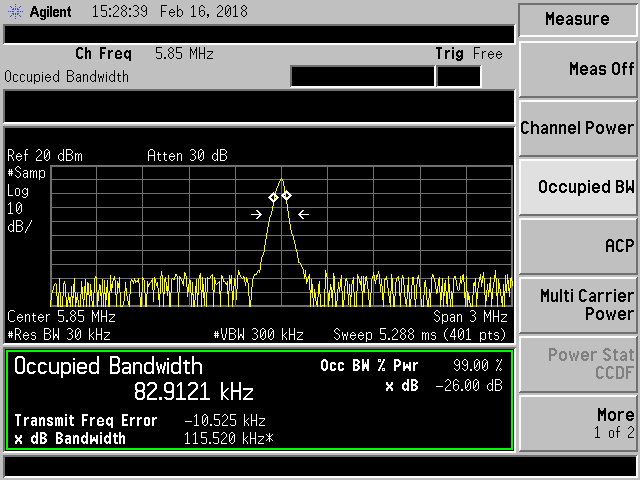
Task: Click the Measure menu title
Action: click(x=577, y=19)
